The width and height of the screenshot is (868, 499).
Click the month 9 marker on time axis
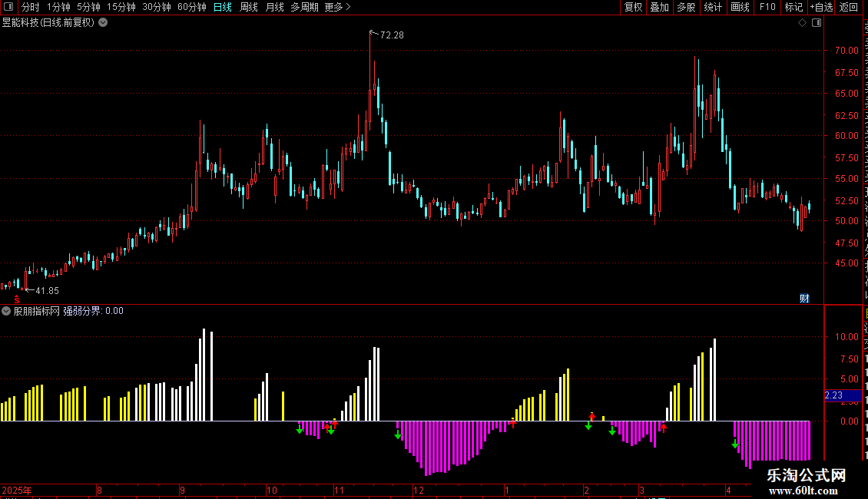pyautogui.click(x=182, y=490)
